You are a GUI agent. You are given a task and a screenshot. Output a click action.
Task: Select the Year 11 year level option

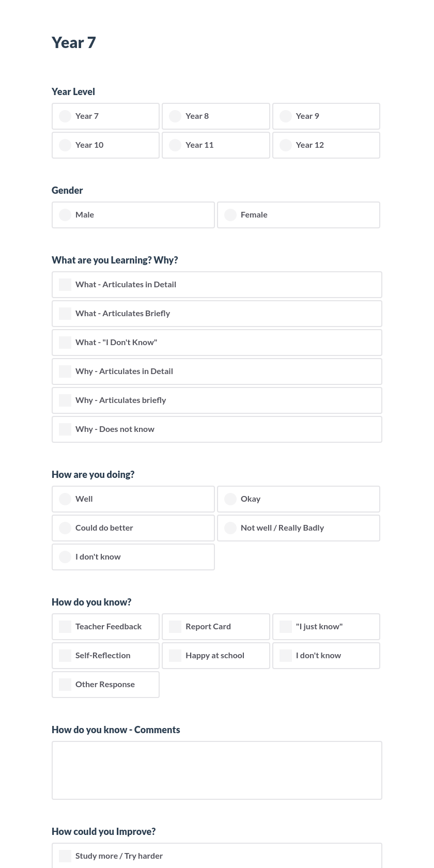point(175,145)
